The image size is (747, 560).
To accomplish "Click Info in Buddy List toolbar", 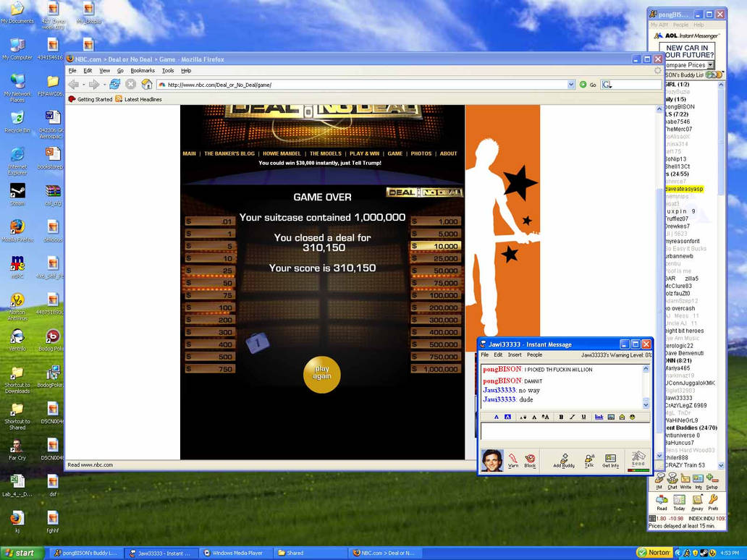I will 699,480.
